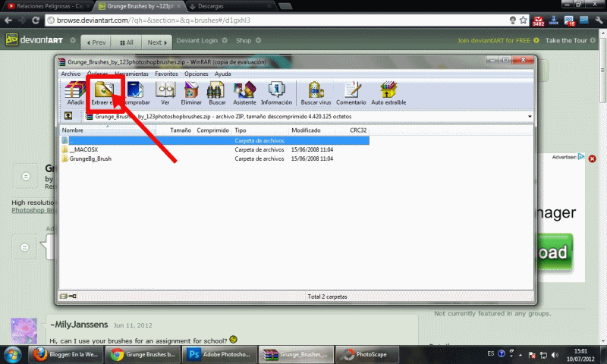
Task: Sort the list by Modificado column
Action: pyautogui.click(x=313, y=130)
